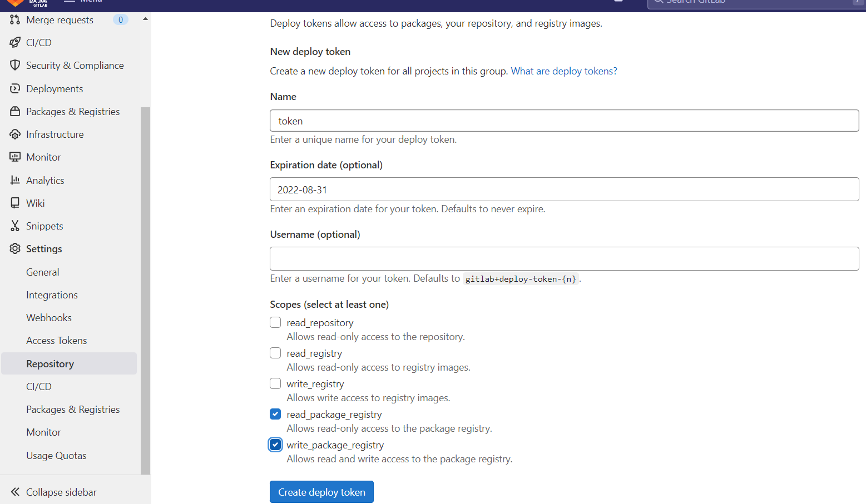Viewport: 866px width, 504px height.
Task: Click the write_registry scope label
Action: click(x=315, y=384)
